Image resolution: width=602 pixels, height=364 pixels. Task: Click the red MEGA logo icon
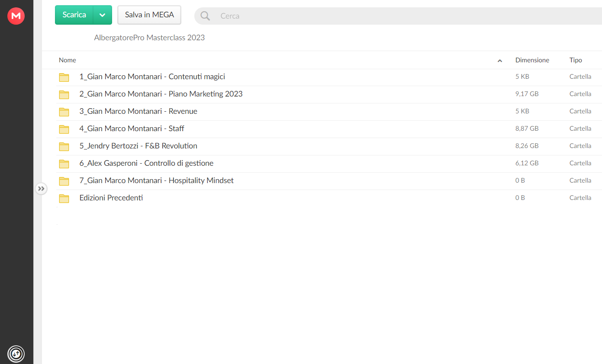point(16,16)
